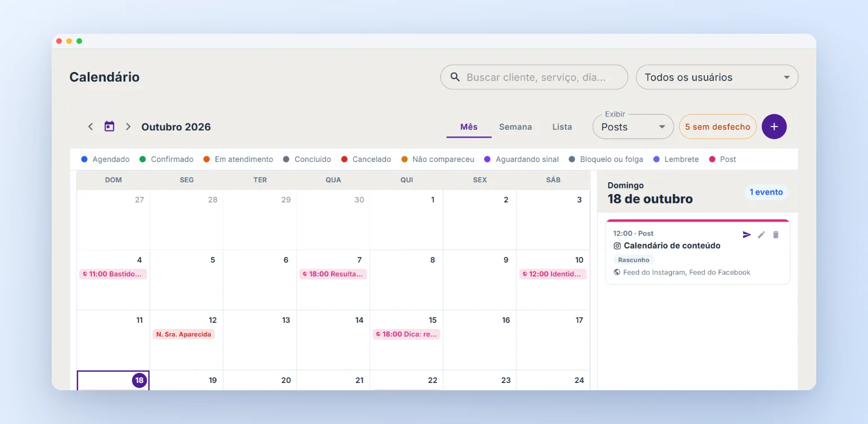Click the Cancelado legend label
Screen dimensions: 868x424
(x=372, y=159)
